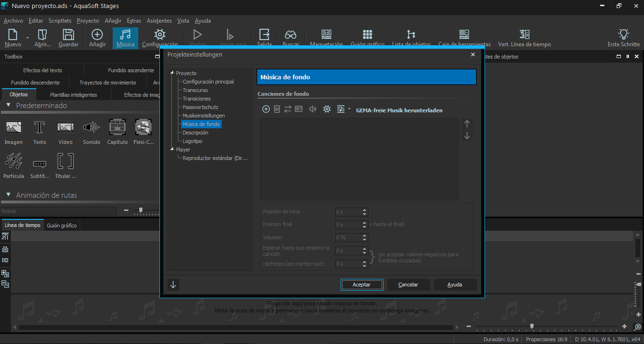Click the timeline horizontal scrollbar

tap(236, 327)
